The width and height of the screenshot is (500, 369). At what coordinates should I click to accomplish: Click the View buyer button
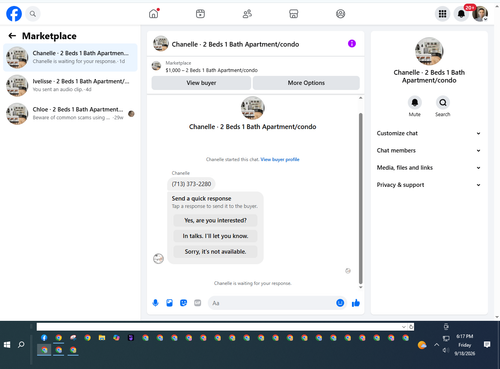click(201, 83)
